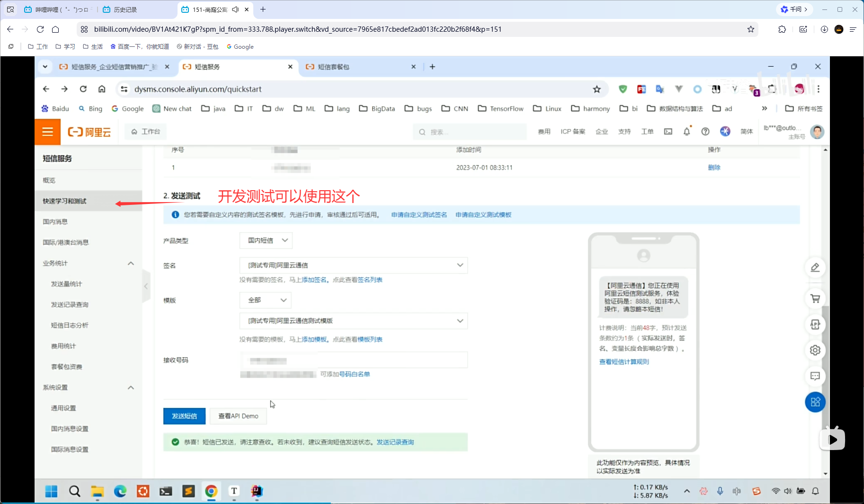864x504 pixels.
Task: Open the outer browser extensions icon
Action: [x=782, y=29]
